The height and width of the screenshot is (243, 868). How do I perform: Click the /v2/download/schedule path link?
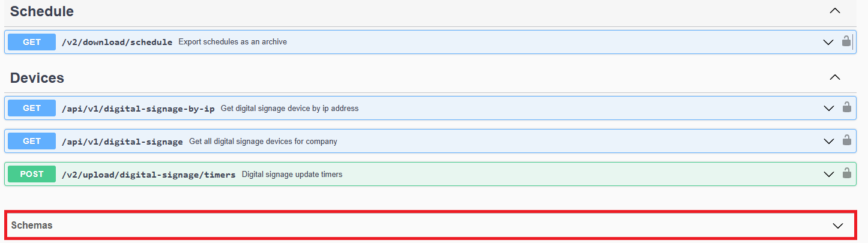coord(117,42)
